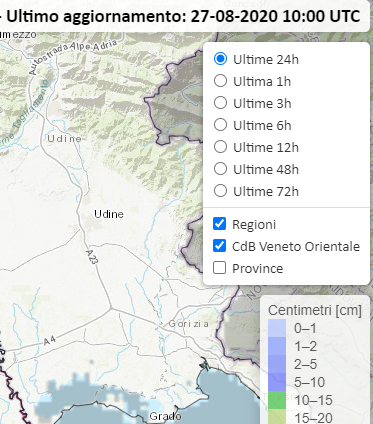Choose the Ultime 6h time range
The height and width of the screenshot is (424, 373).
pyautogui.click(x=220, y=125)
